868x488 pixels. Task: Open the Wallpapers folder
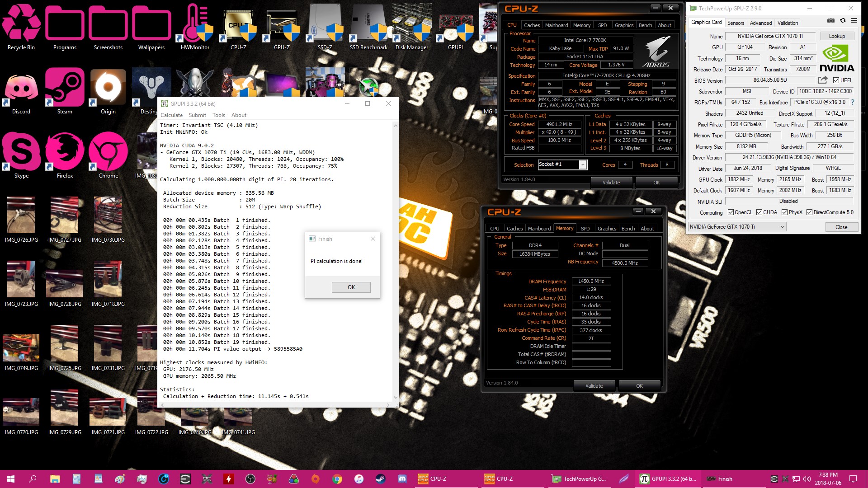(151, 27)
